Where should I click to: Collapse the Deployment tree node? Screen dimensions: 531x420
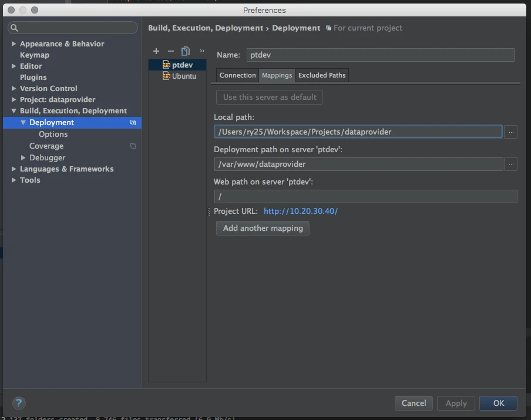pos(23,123)
